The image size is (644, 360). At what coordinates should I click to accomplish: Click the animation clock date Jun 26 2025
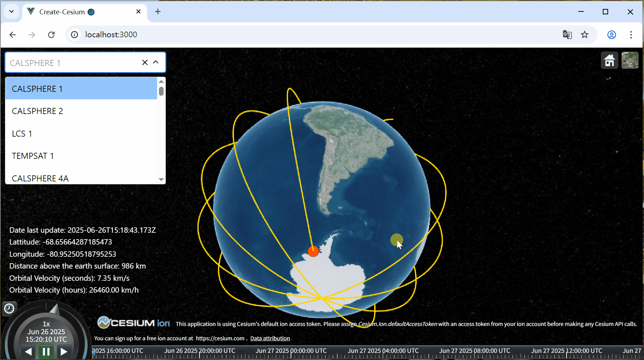coord(46,332)
